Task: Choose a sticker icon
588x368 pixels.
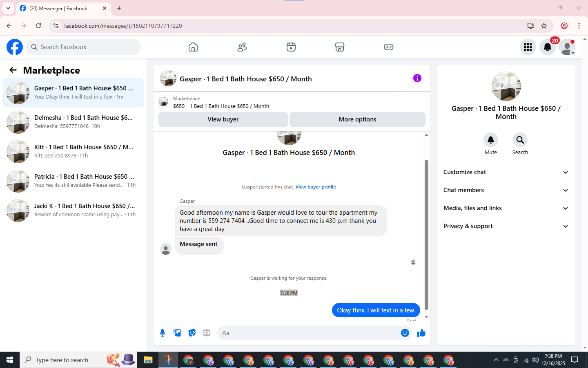Action: click(x=192, y=333)
